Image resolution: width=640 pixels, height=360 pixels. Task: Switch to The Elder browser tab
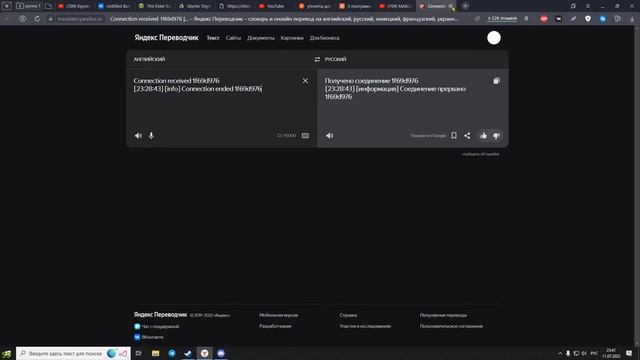click(x=154, y=6)
